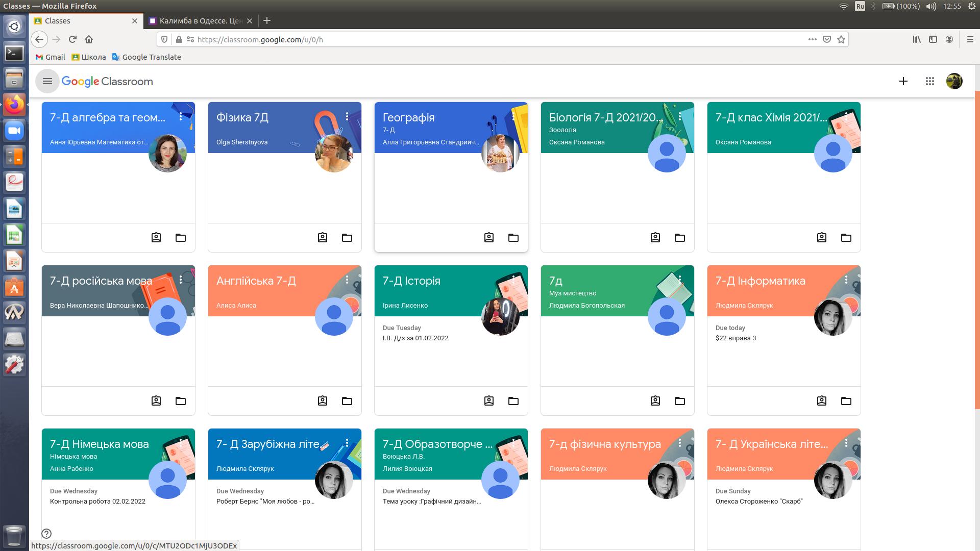Open more options on 7-Д Інформатика card
The height and width of the screenshot is (551, 980).
click(846, 280)
